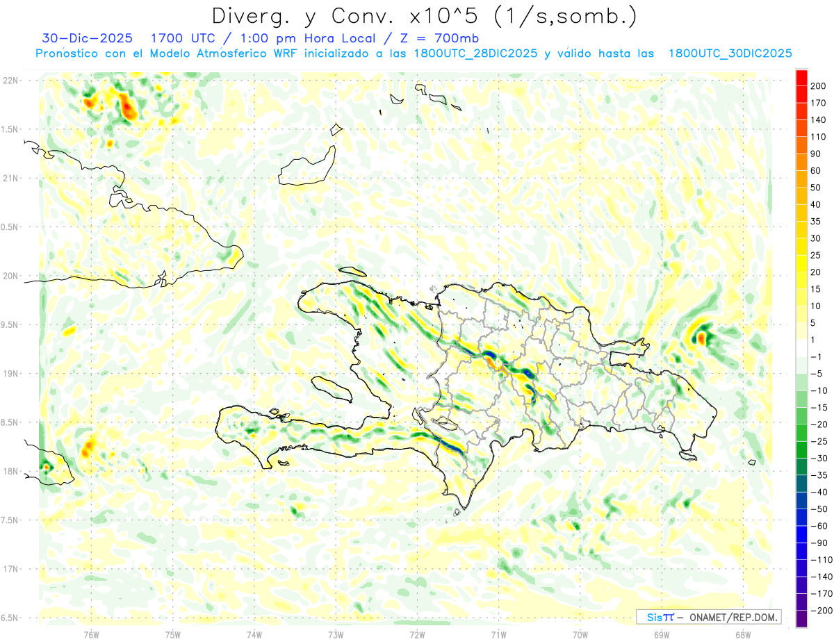Click the "9.5N" latitude label
Viewport: 834px width, 644px height.
(10, 324)
